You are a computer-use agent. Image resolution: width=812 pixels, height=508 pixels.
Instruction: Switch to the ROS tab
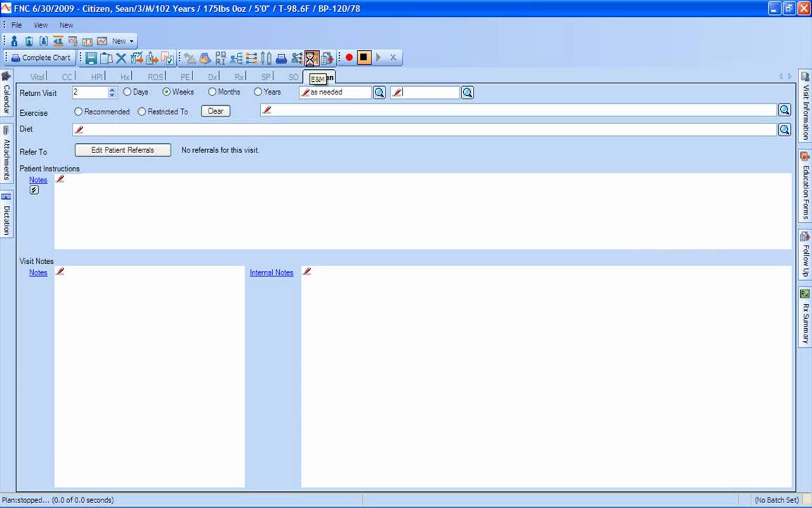click(155, 77)
